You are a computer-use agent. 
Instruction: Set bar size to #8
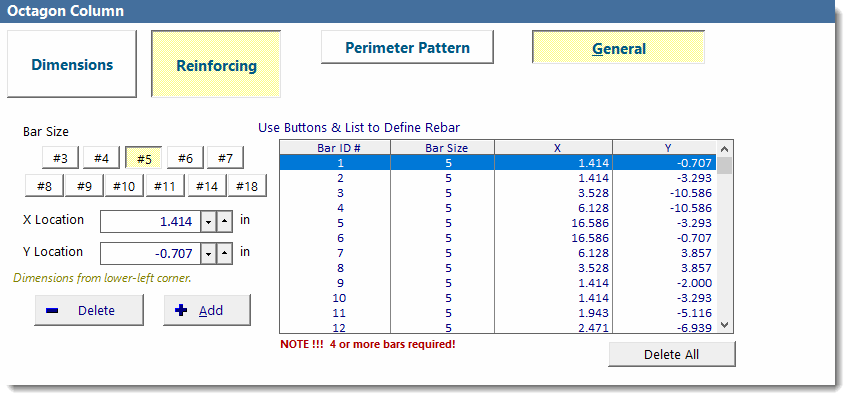(44, 186)
